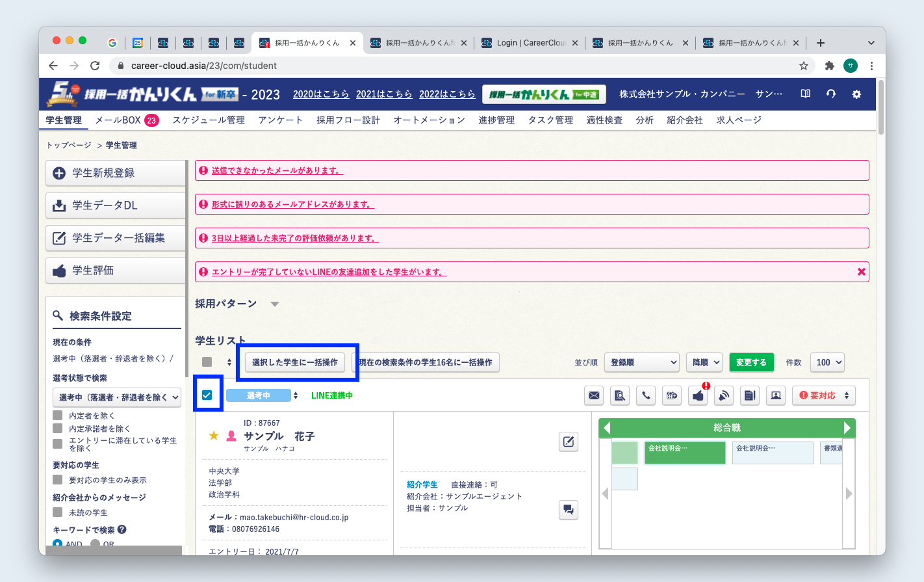
Task: Open the email envelope icon for the student row
Action: tap(593, 395)
